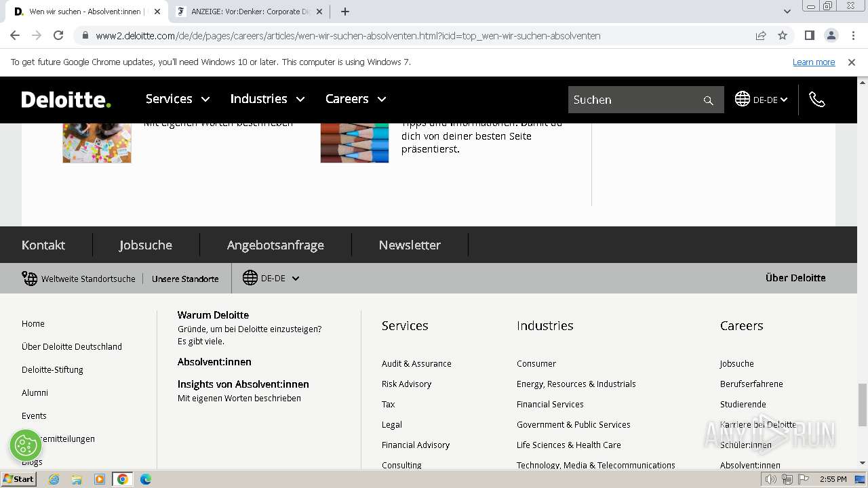Open Life Sciences & Health Care link

click(x=569, y=445)
